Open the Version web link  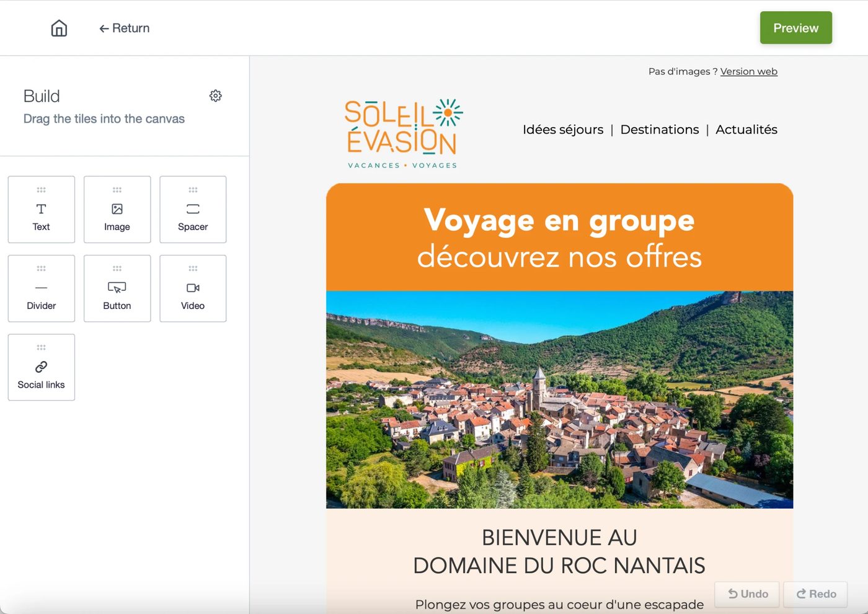click(748, 71)
